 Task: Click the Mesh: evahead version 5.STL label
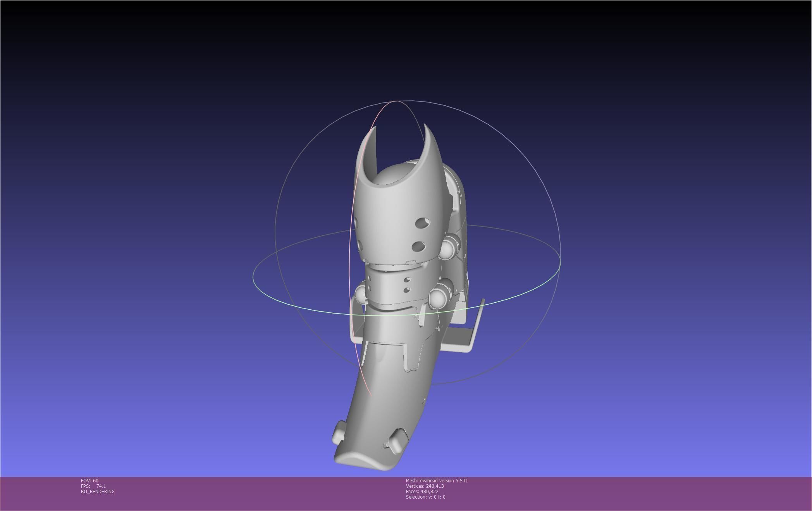click(437, 480)
